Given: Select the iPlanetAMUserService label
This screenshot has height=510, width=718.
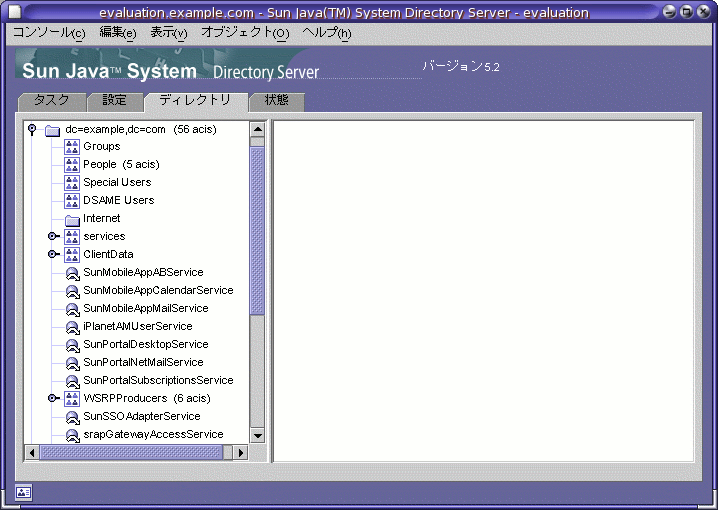Looking at the screenshot, I should [x=137, y=326].
